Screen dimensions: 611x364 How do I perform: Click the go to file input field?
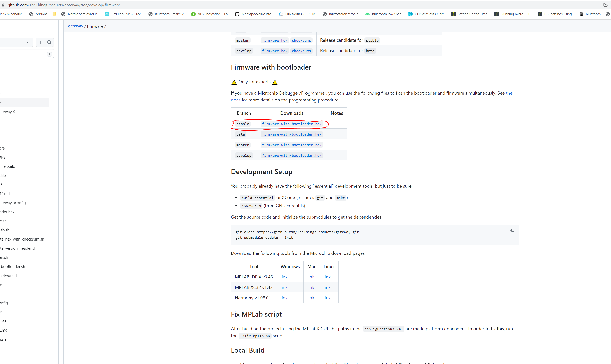pyautogui.click(x=23, y=54)
